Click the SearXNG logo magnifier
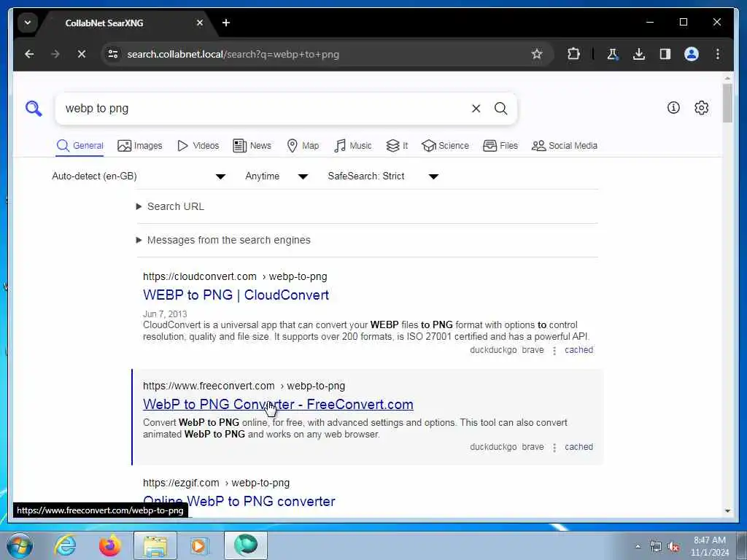 point(34,109)
